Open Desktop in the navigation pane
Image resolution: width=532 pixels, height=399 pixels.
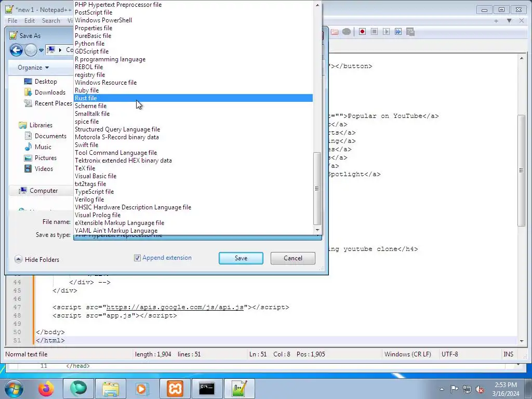(46, 82)
